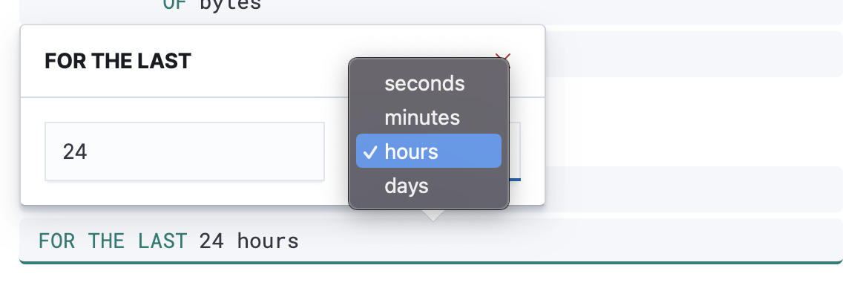Click the checkmark beside hours
This screenshot has height=297, width=868.
369,151
